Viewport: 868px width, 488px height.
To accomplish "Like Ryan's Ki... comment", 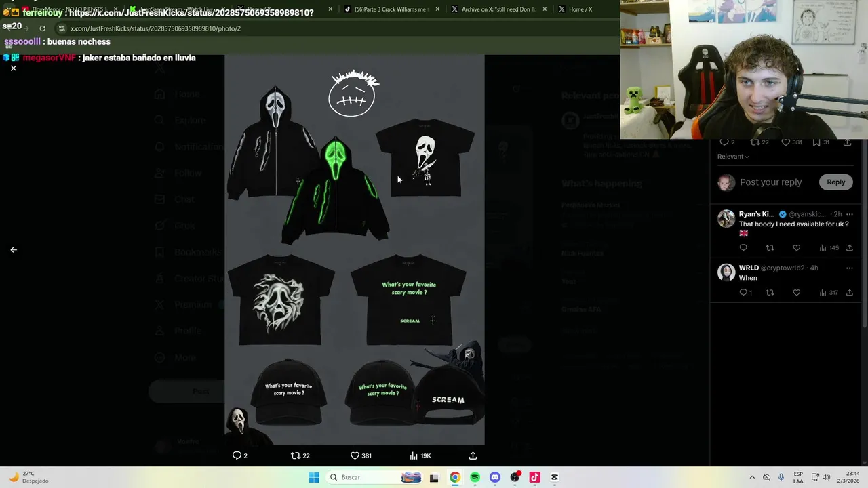I will point(797,248).
